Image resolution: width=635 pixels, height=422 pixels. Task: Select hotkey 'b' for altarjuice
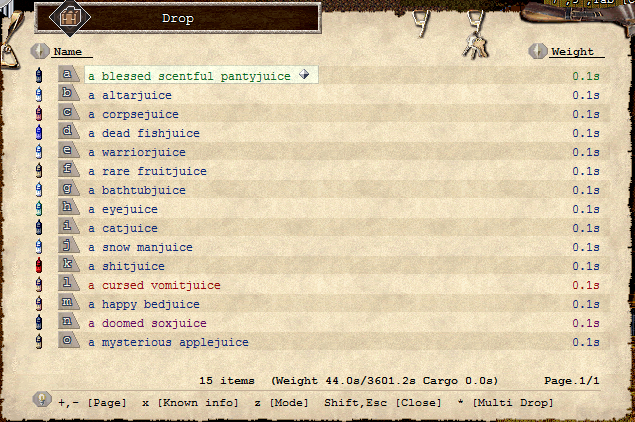(x=68, y=93)
